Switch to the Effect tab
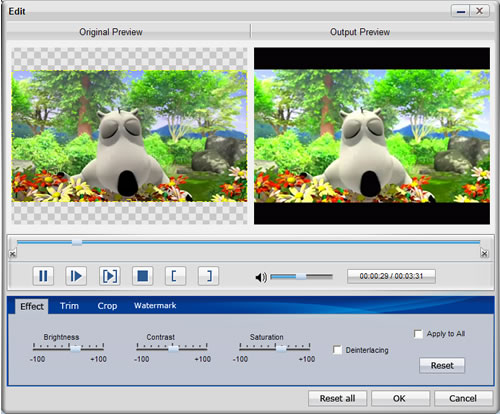The width and height of the screenshot is (500, 414). click(32, 306)
